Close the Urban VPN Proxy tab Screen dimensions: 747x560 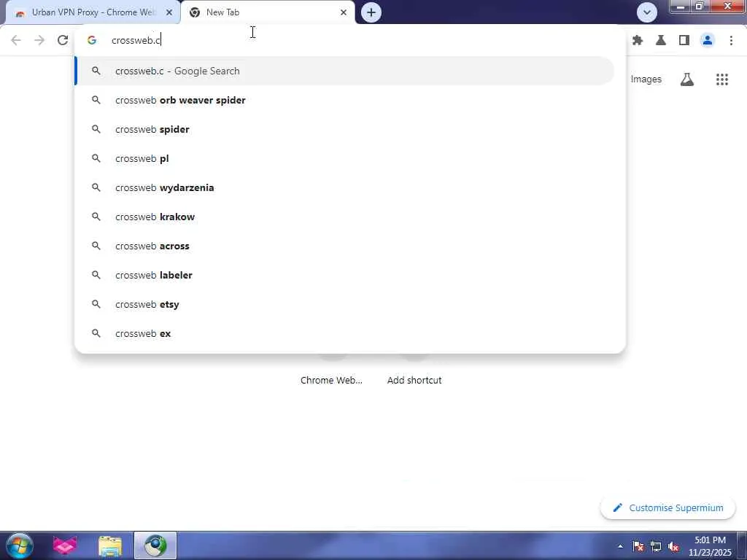169,12
